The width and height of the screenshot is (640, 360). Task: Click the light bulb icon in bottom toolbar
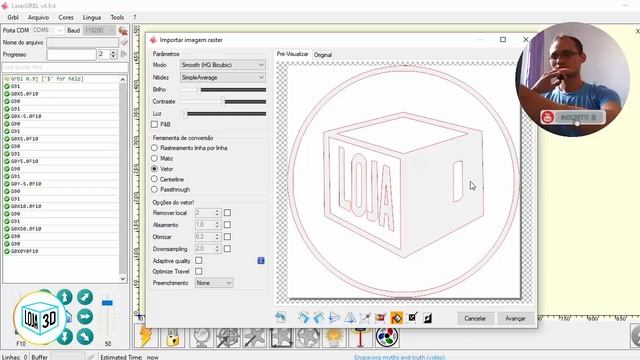click(333, 337)
